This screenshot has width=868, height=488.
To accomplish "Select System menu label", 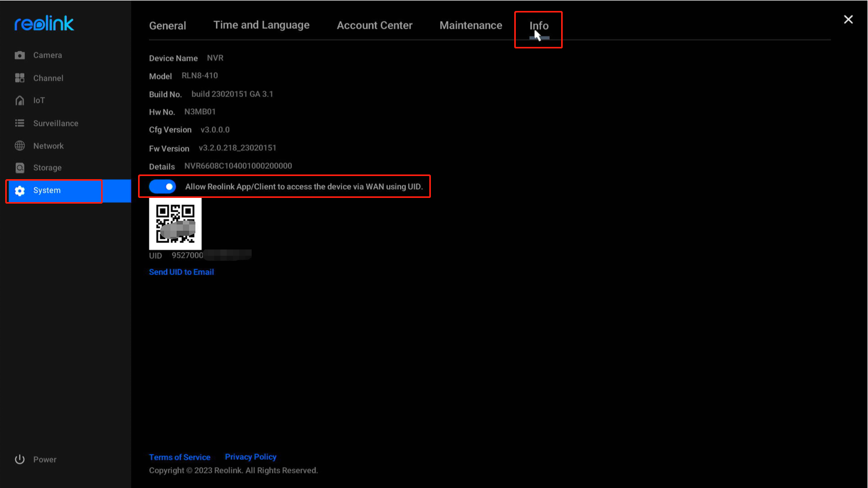I will [x=47, y=191].
